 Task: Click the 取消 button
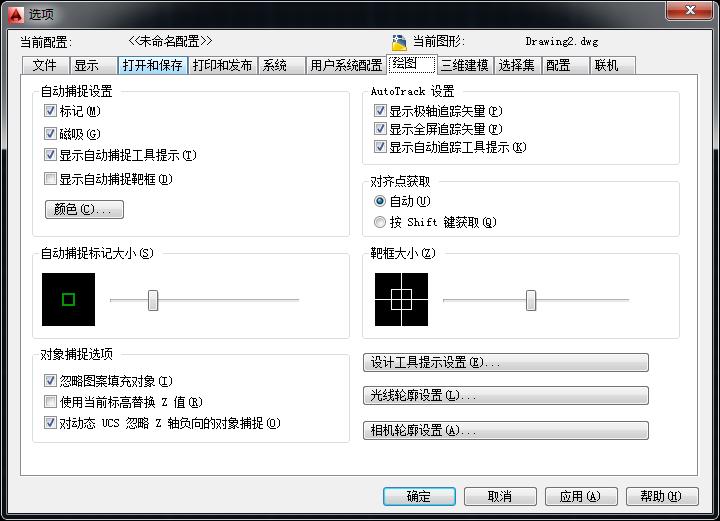pos(500,496)
